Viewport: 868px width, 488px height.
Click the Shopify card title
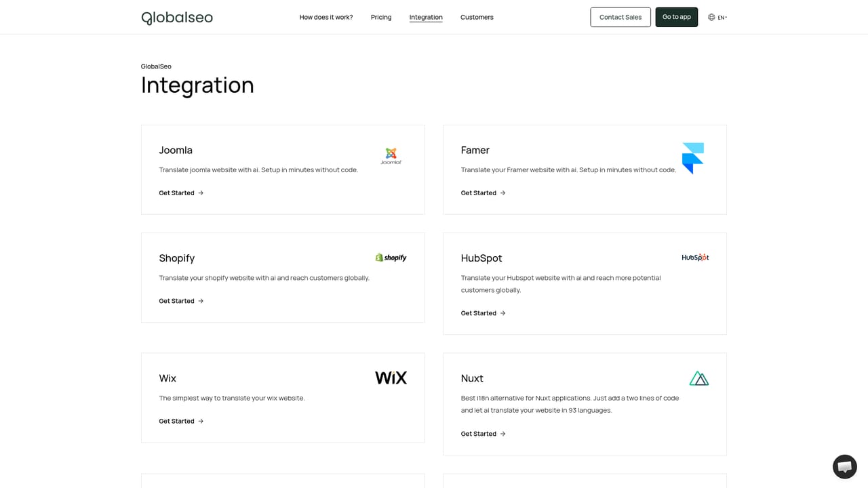177,258
